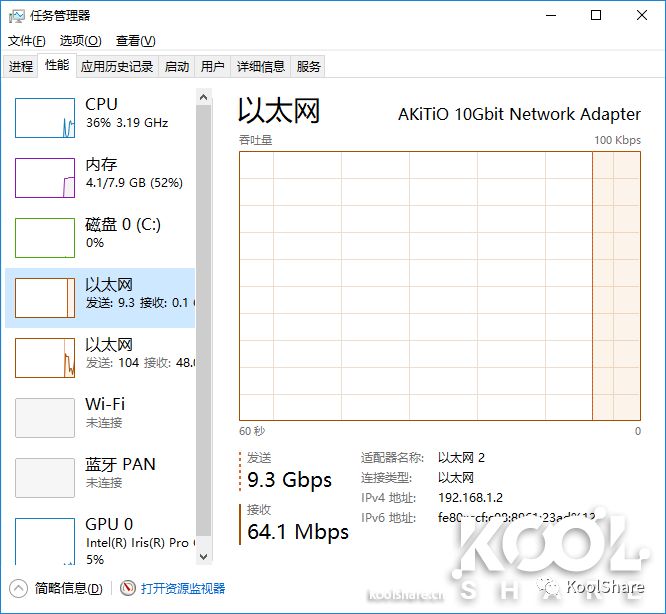Screen dimensions: 666x614
Task: Switch to the 进程 tab
Action: click(20, 66)
